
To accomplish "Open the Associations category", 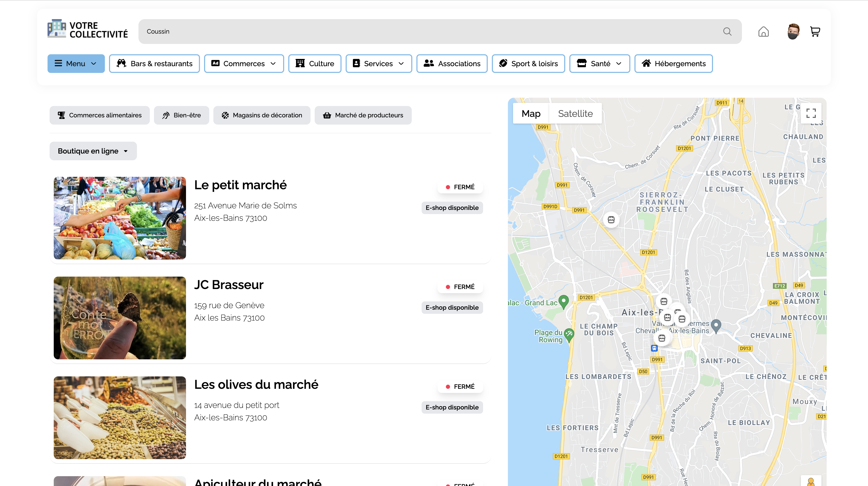I will click(x=452, y=63).
